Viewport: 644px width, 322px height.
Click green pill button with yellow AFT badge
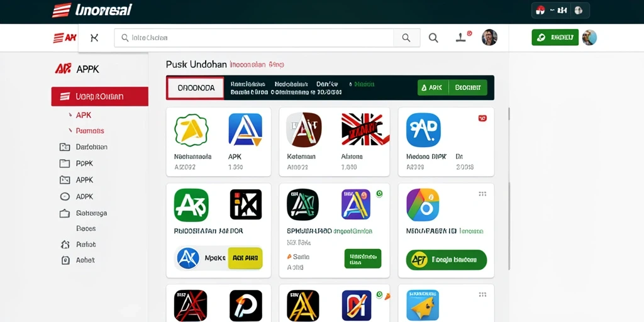coord(447,260)
